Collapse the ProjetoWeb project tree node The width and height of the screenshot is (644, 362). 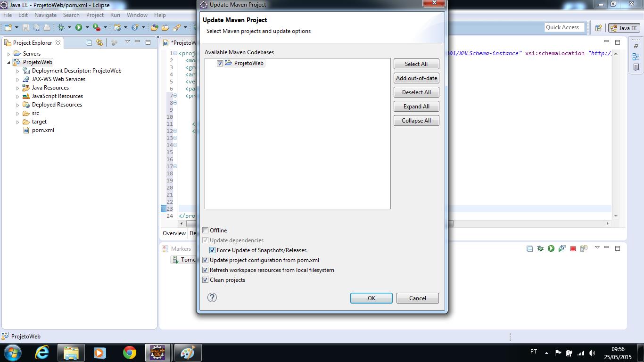8,62
